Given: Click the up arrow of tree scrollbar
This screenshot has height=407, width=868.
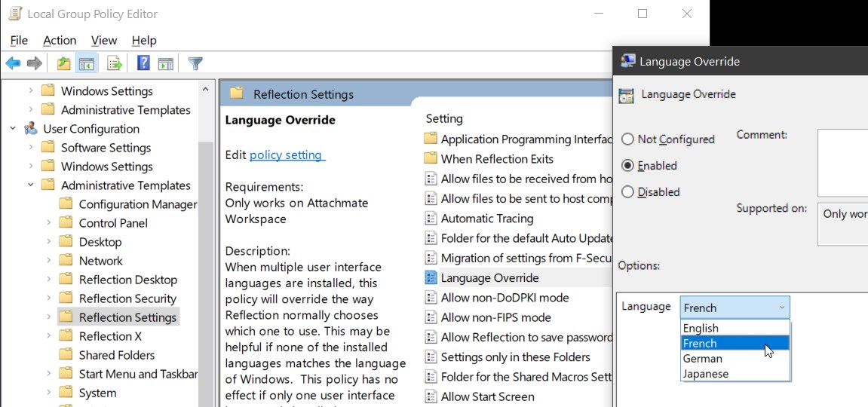Looking at the screenshot, I should 205,90.
